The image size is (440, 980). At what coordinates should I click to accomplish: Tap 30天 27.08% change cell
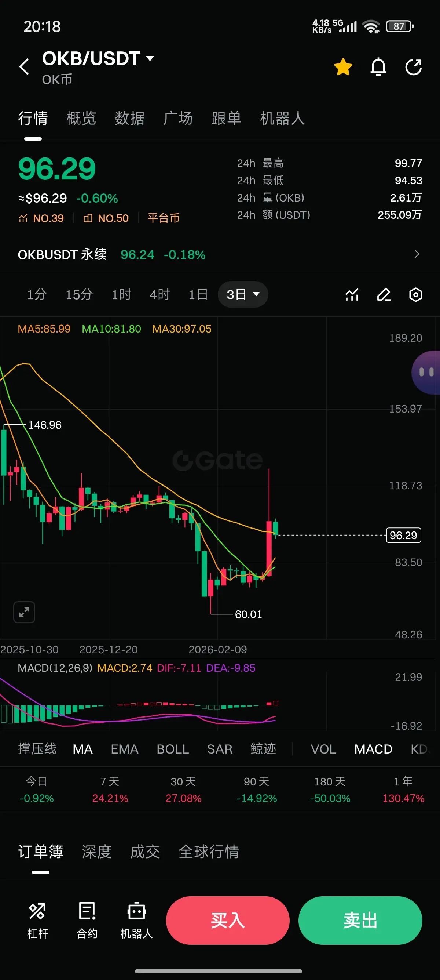pyautogui.click(x=183, y=790)
